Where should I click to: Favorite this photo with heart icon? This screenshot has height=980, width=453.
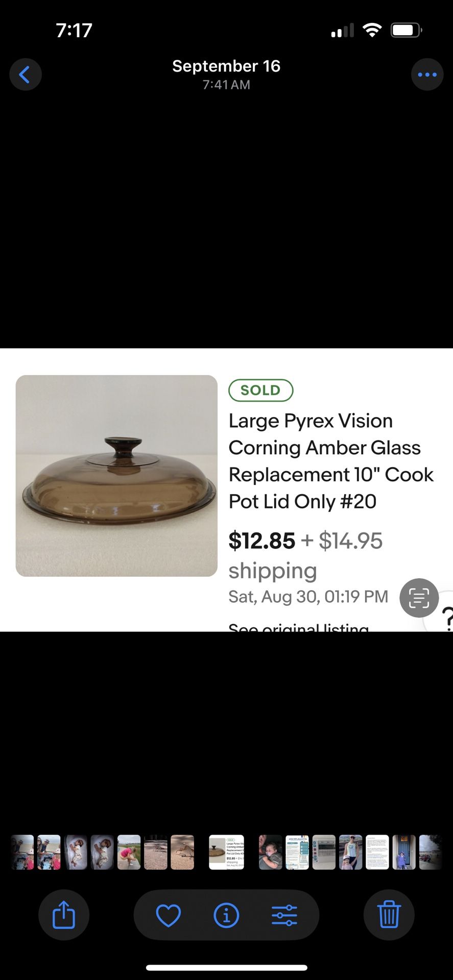168,915
